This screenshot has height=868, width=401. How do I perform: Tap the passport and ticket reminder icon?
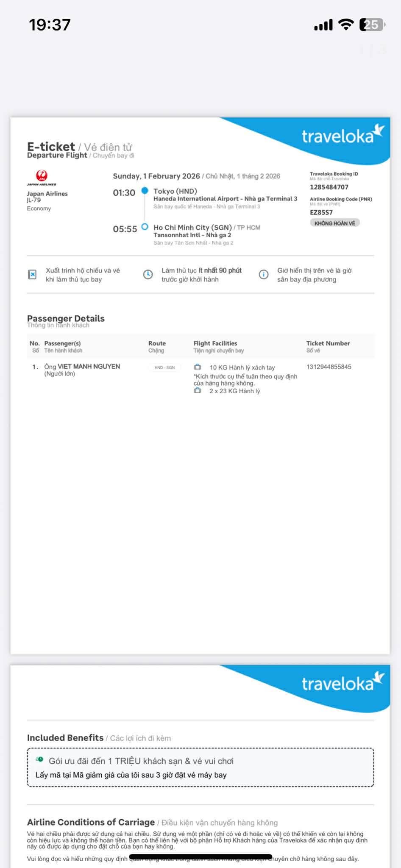32,275
